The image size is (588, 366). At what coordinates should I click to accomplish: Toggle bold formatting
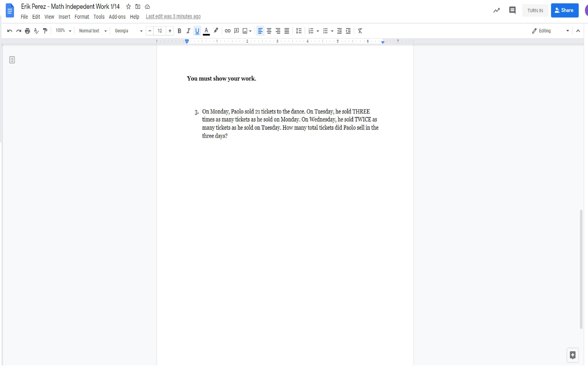(x=179, y=31)
